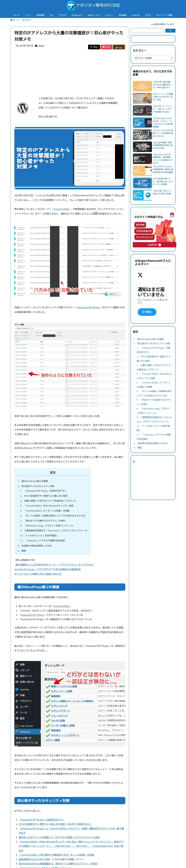Jump to 初心者がやったセキュリティ対策 in article 目次
The image size is (186, 868).
[38, 486]
